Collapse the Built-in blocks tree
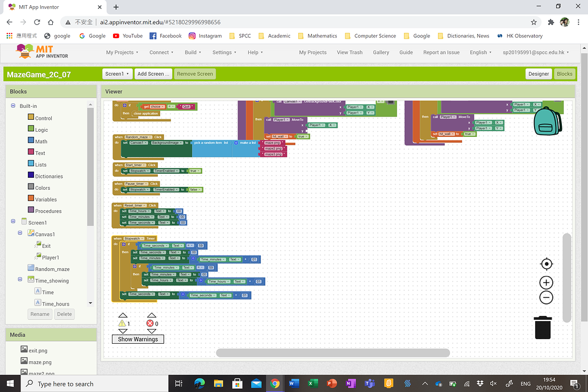The height and width of the screenshot is (392, 588). (x=13, y=106)
